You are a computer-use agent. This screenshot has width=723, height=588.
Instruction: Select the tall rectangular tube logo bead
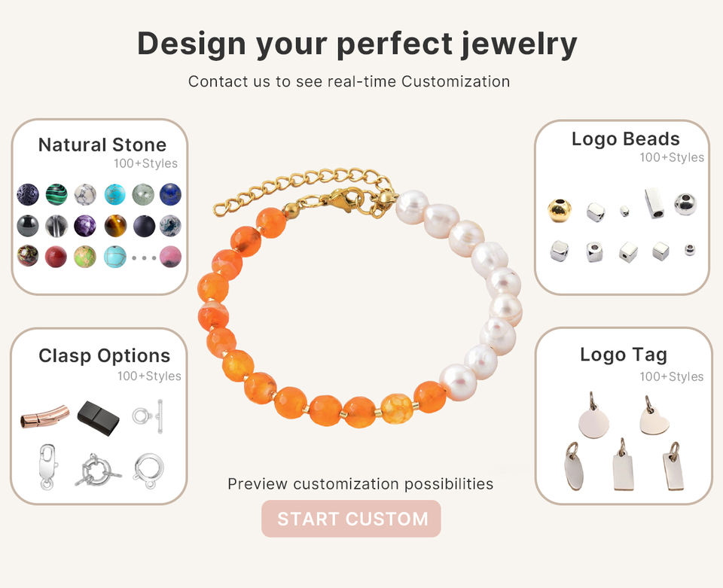point(653,203)
